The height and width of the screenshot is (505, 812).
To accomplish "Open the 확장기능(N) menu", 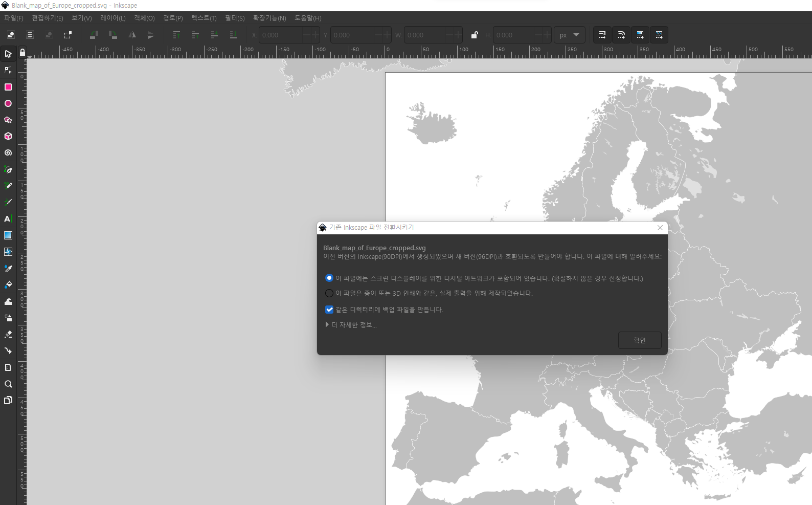I will tap(269, 18).
